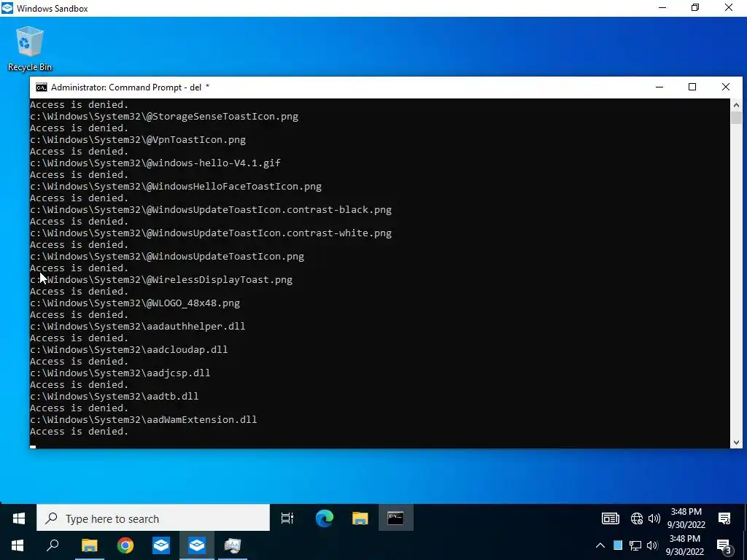This screenshot has width=747, height=560.
Task: Click the Command Prompt scroll down arrow
Action: pos(736,443)
